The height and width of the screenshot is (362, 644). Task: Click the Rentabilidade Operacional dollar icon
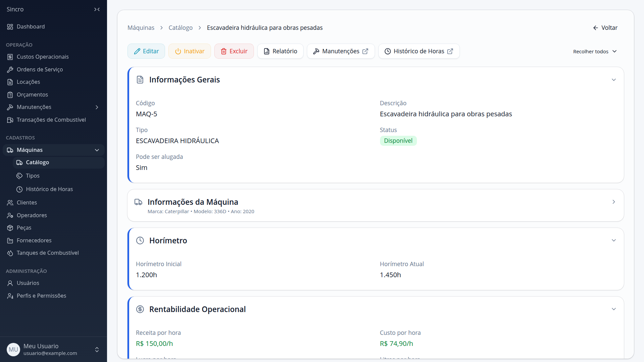140,309
